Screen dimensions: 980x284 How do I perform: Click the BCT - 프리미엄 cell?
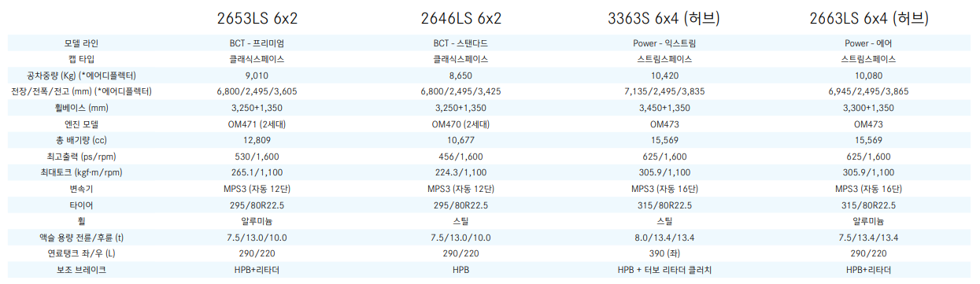click(257, 42)
